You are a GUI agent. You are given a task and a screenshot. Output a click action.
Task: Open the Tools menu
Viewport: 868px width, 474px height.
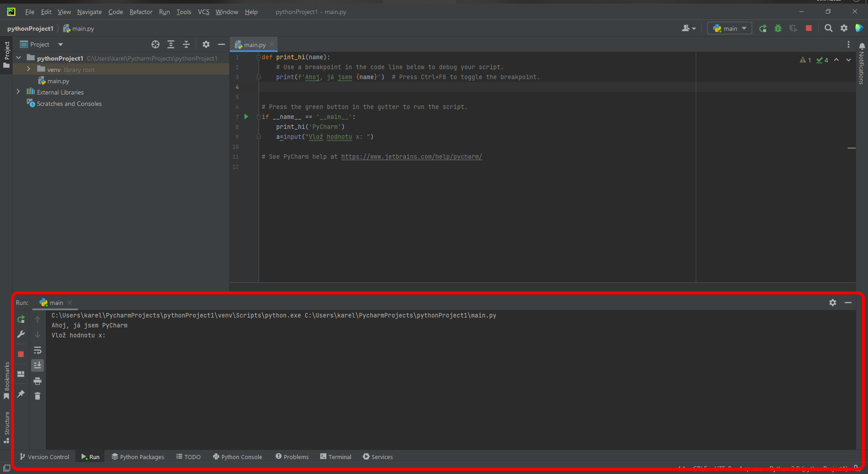pos(184,12)
